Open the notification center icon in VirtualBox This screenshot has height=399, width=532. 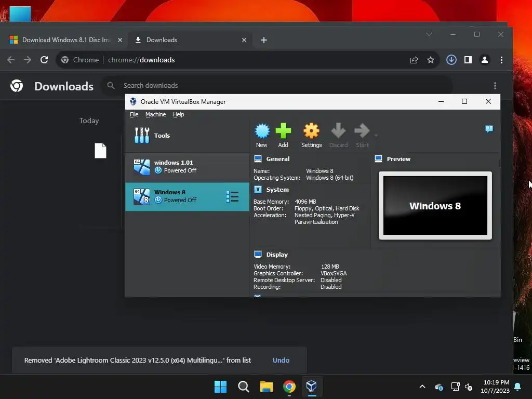coord(489,129)
